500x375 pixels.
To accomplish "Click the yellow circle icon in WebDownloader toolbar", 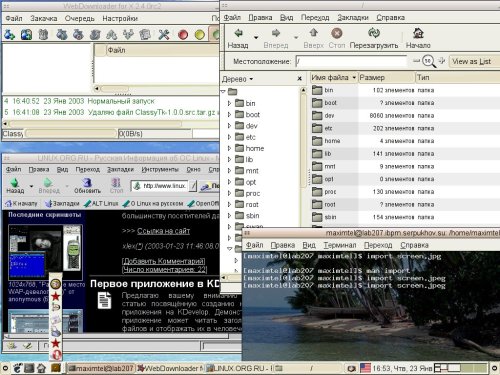I will (199, 34).
